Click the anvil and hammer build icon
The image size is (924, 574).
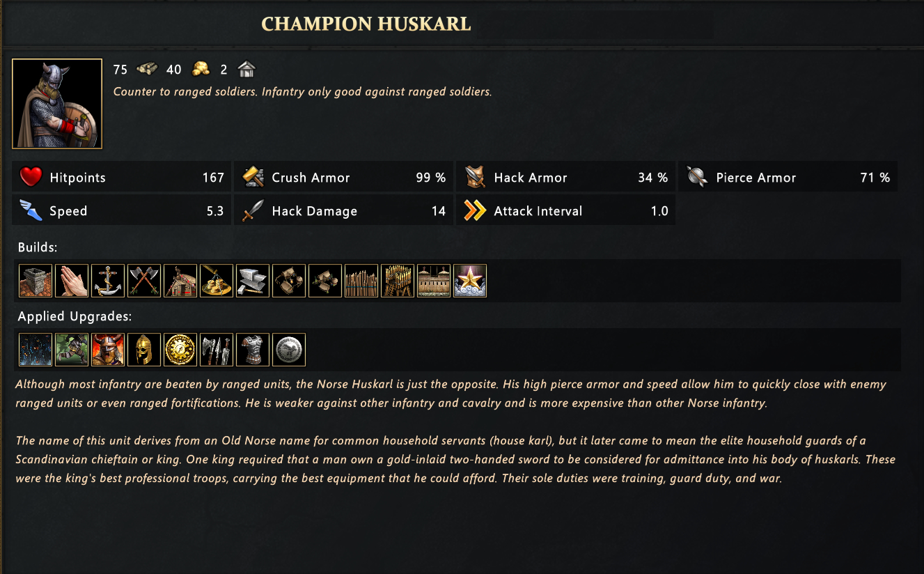[x=253, y=281]
